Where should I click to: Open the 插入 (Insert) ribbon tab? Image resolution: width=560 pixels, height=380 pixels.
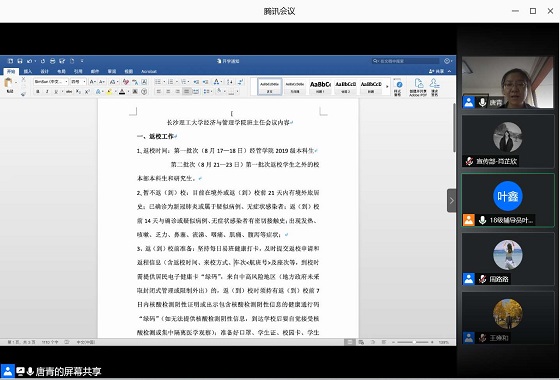[28, 71]
